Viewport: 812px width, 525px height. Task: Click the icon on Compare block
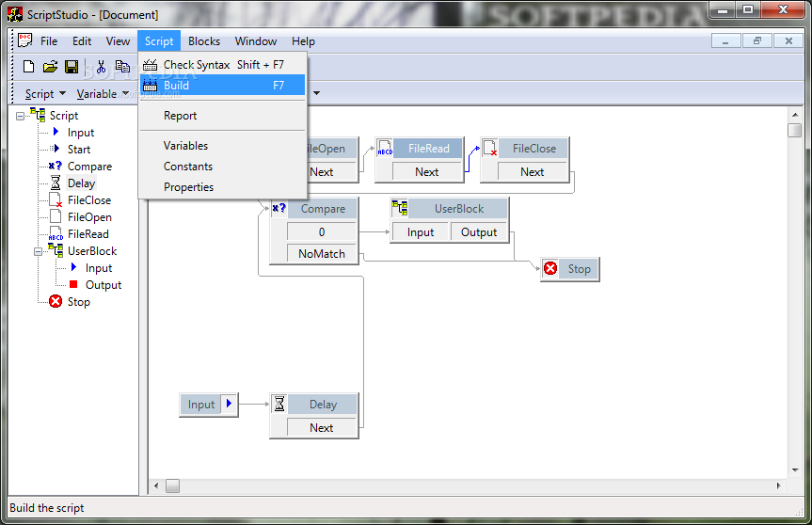[x=279, y=208]
